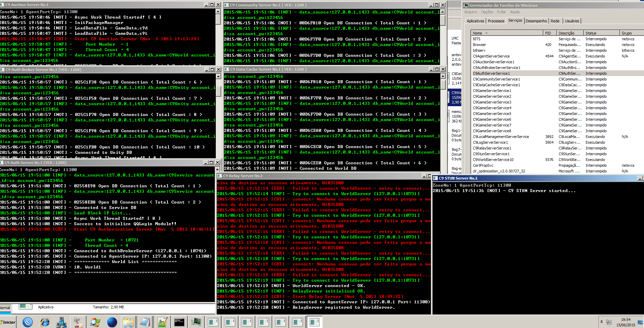
Task: Click the Auth Broker Server scrollbar thumb
Action: point(218,91)
